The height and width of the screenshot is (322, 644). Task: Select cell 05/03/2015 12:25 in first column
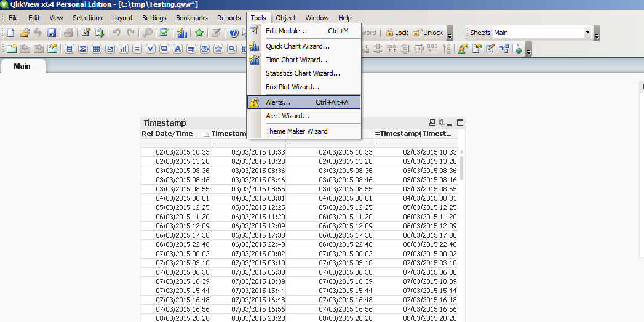[175, 207]
